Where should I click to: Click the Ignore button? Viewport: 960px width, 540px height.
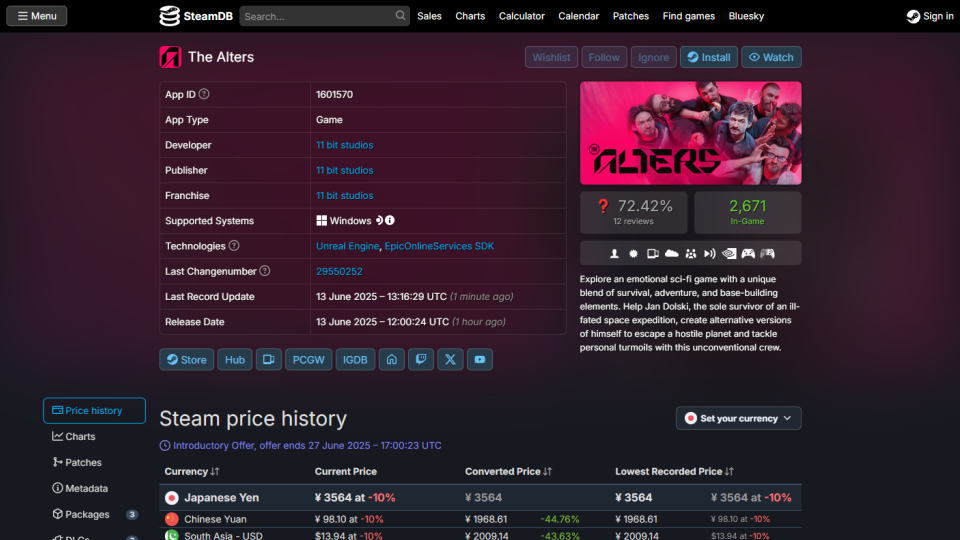pos(653,57)
